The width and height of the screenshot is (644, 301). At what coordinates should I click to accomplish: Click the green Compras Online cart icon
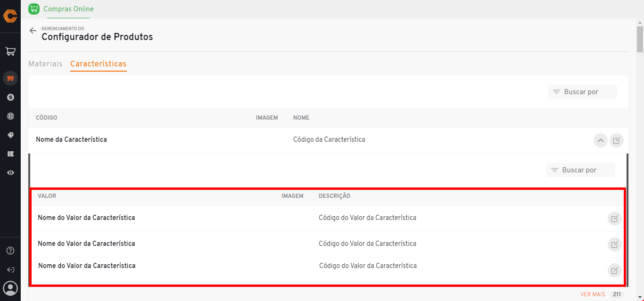click(34, 9)
